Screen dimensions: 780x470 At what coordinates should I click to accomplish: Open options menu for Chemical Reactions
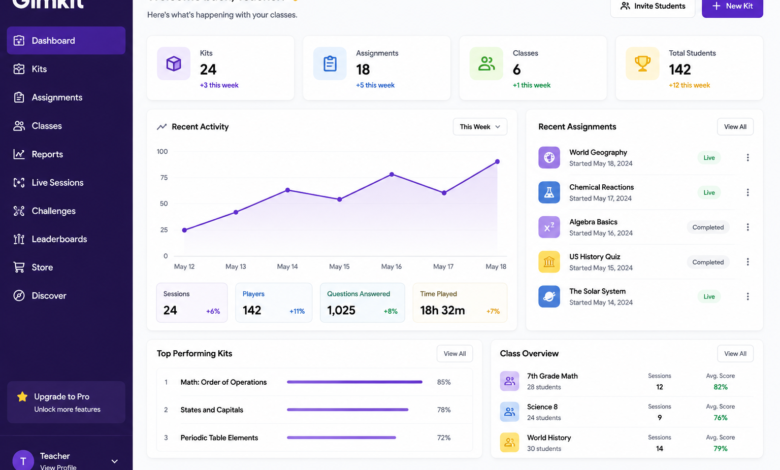pyautogui.click(x=748, y=192)
